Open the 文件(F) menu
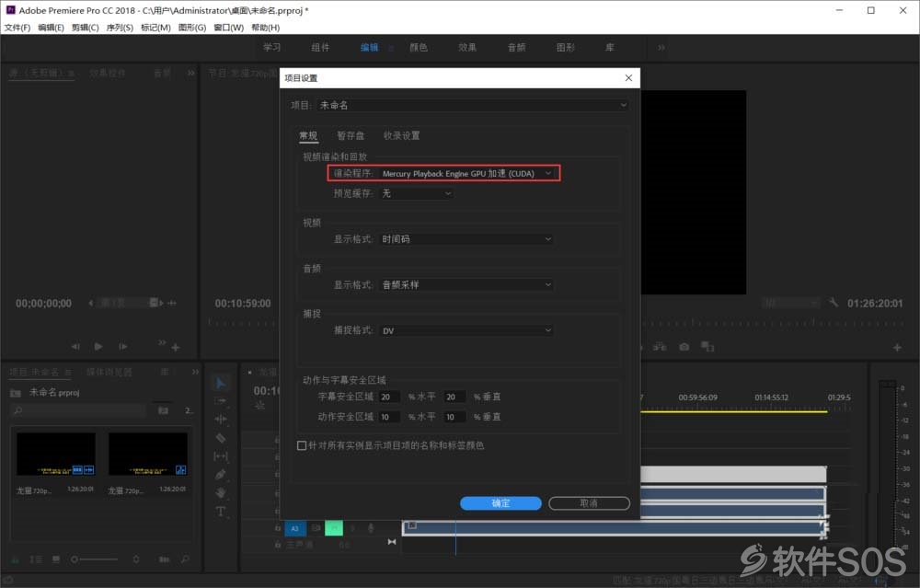The width and height of the screenshot is (920, 588). pyautogui.click(x=17, y=28)
